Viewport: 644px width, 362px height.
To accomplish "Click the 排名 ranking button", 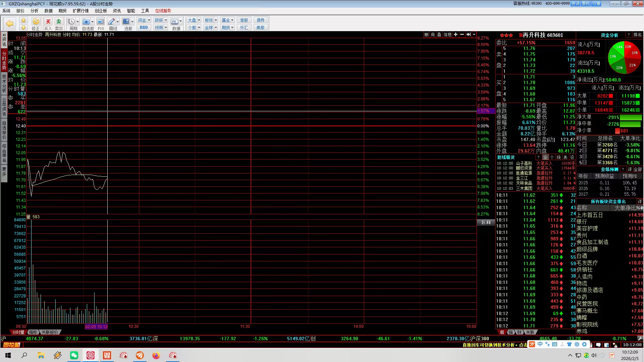I will click(x=637, y=35).
